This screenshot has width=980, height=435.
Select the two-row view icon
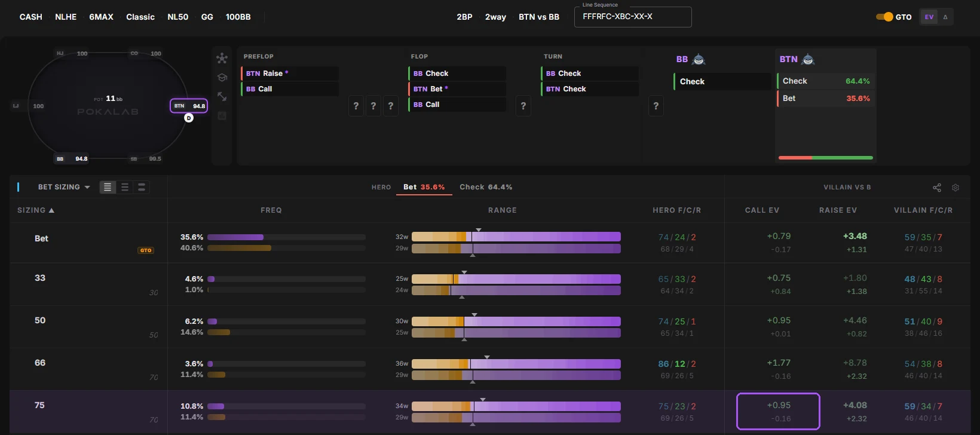142,187
